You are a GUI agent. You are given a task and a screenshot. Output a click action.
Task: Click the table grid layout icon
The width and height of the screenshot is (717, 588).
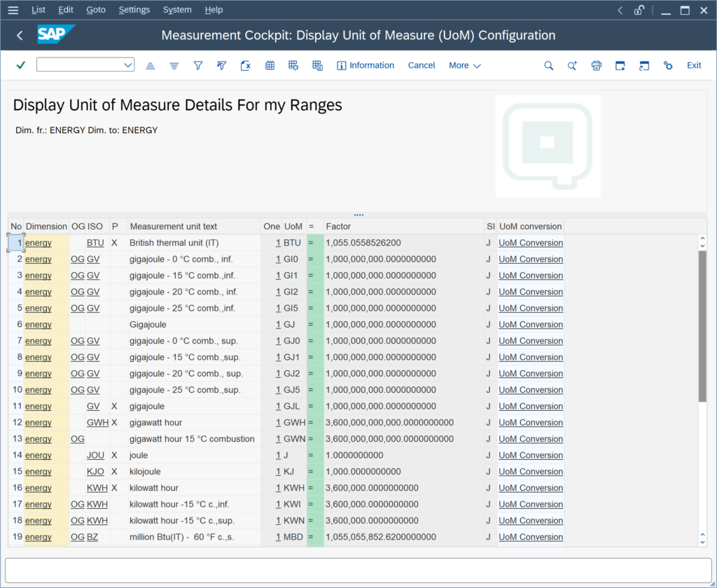point(270,66)
